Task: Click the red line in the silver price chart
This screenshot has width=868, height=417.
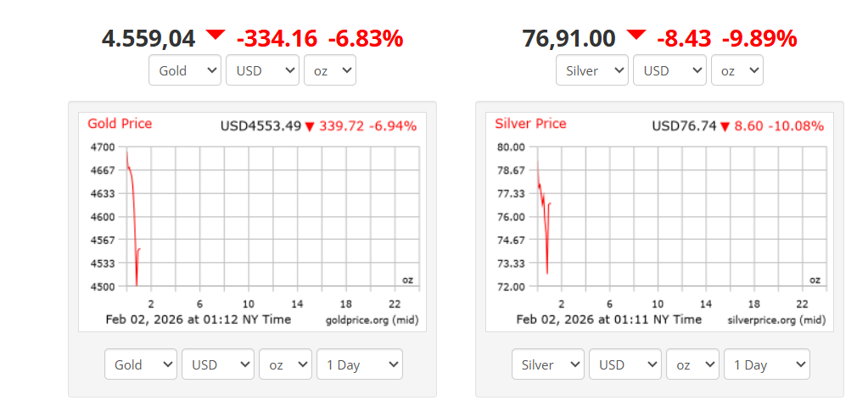Action: (544, 203)
